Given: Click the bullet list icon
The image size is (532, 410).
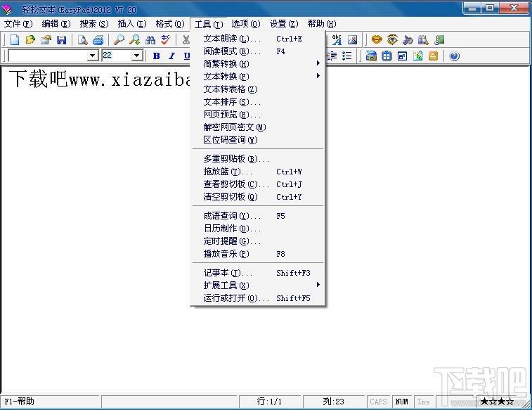Looking at the screenshot, I should [x=346, y=56].
